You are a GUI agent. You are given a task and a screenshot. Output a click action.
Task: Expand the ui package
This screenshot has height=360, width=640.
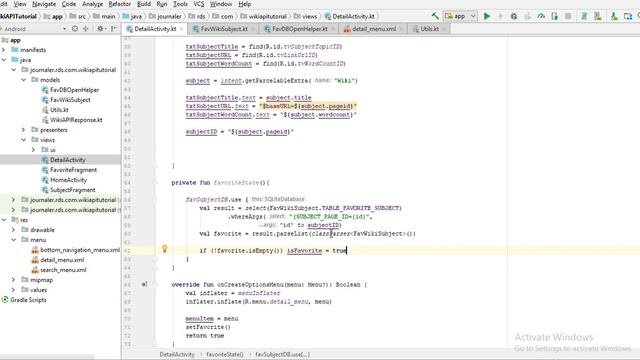(33, 150)
